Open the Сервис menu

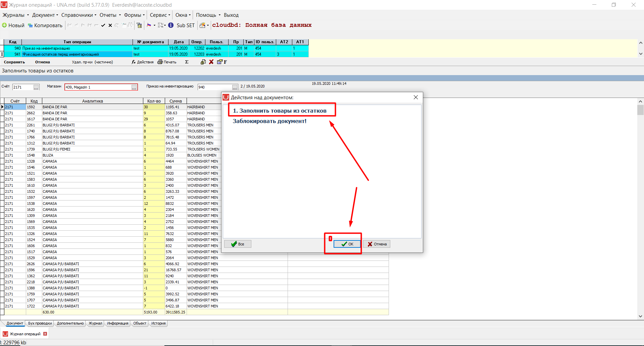pos(160,15)
